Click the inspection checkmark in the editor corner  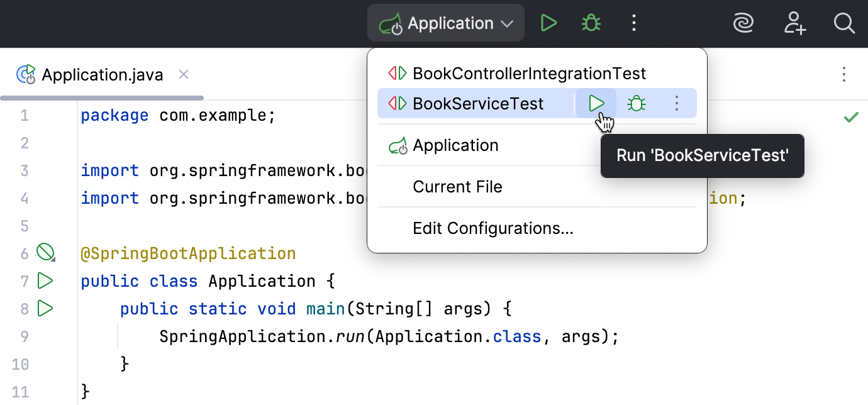(851, 117)
